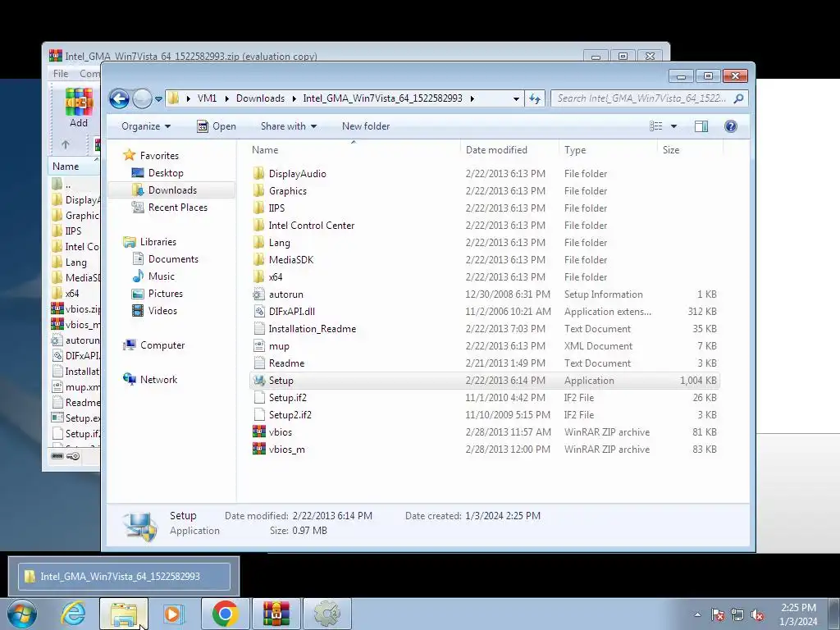840x630 pixels.
Task: Open the Organize menu
Action: coord(146,126)
